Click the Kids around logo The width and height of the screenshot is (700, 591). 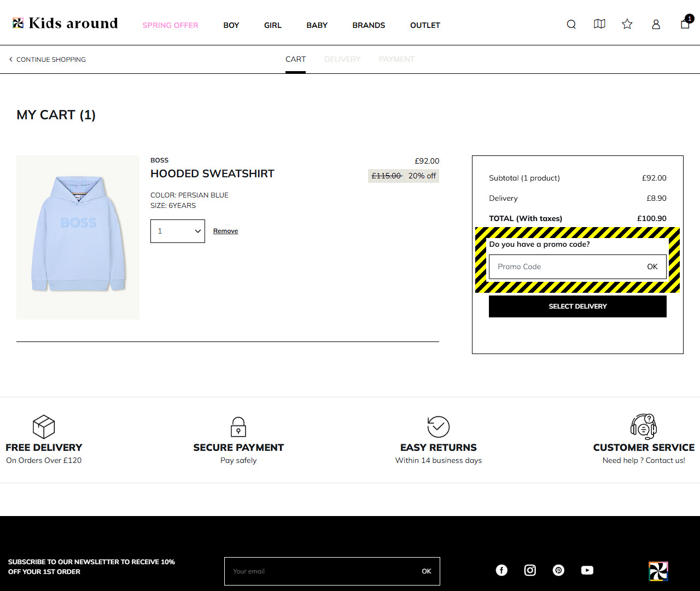(65, 24)
